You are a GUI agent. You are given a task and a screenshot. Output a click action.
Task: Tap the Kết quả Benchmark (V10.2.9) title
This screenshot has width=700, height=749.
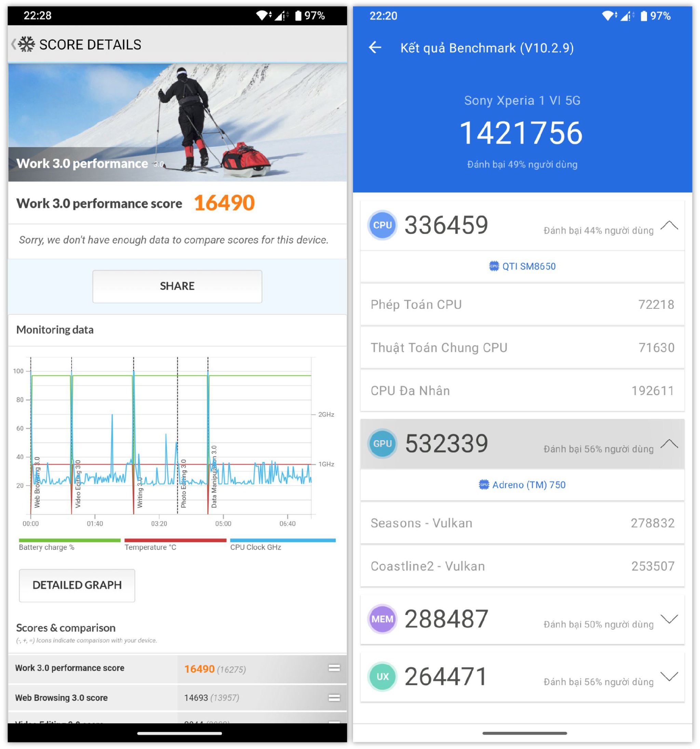(487, 48)
